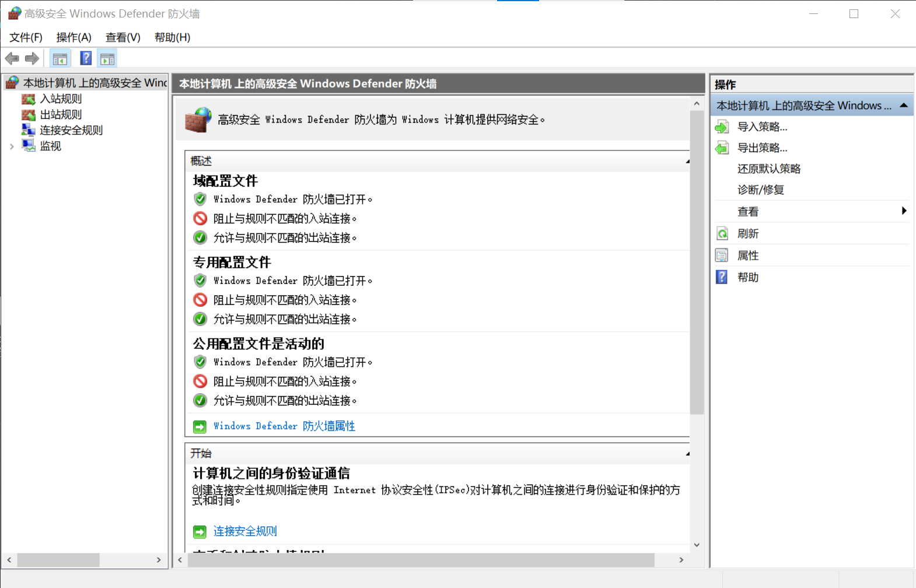Viewport: 916px width, 588px height.
Task: Click the center pane horizontal scroll-right arrow
Action: [x=681, y=560]
